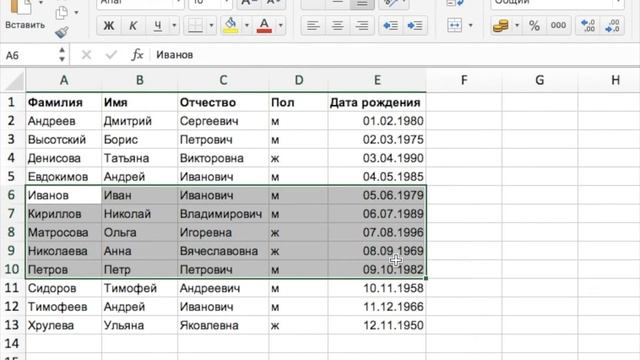
Task: Open the underline style dropdown arrow
Action: point(174,25)
